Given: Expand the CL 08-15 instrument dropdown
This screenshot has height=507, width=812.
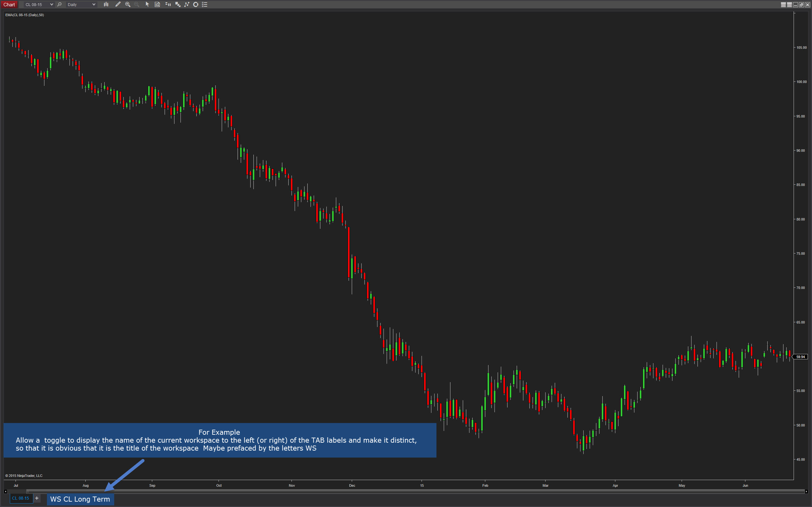Looking at the screenshot, I should (x=51, y=4).
